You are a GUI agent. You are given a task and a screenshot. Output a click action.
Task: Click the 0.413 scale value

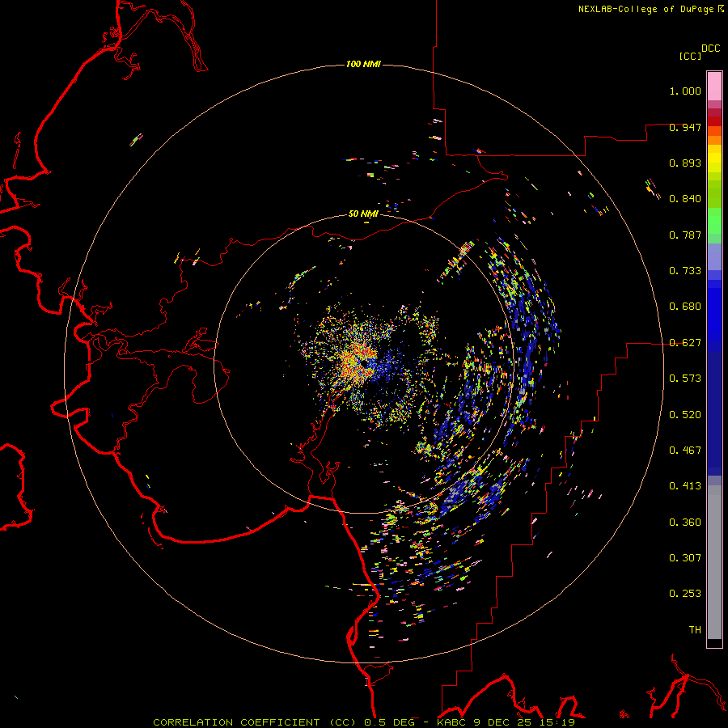685,486
